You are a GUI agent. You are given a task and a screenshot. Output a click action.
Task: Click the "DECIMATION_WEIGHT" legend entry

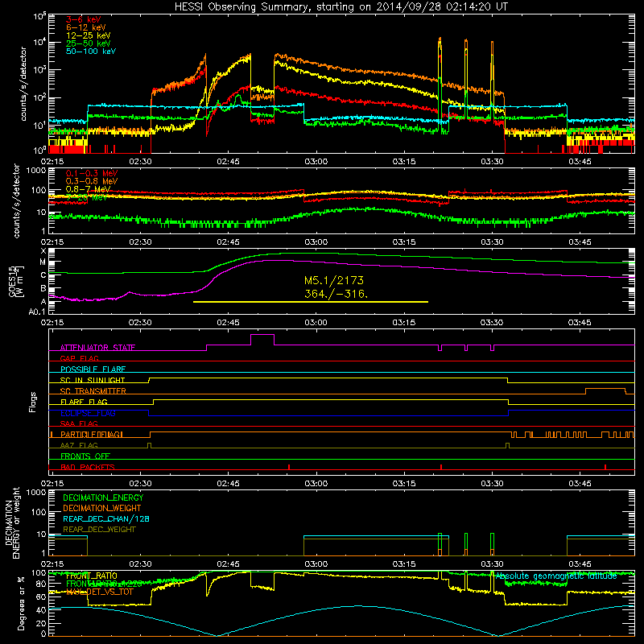[102, 509]
